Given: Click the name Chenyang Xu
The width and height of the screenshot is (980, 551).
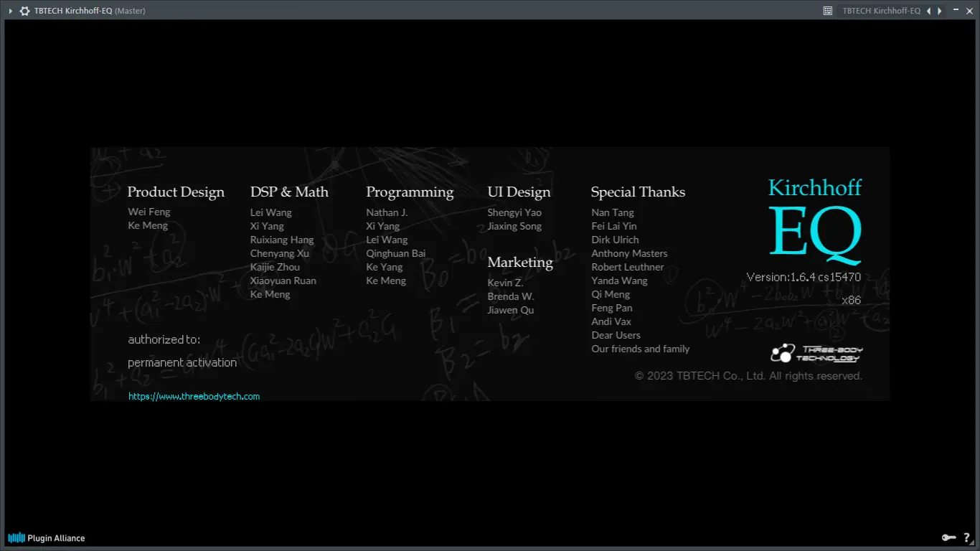Looking at the screenshot, I should click(x=280, y=253).
